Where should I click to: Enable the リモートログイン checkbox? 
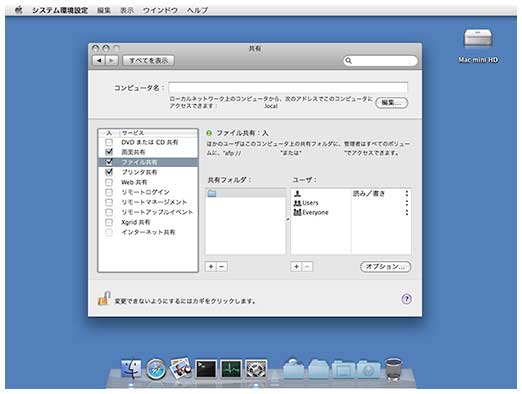pos(109,192)
